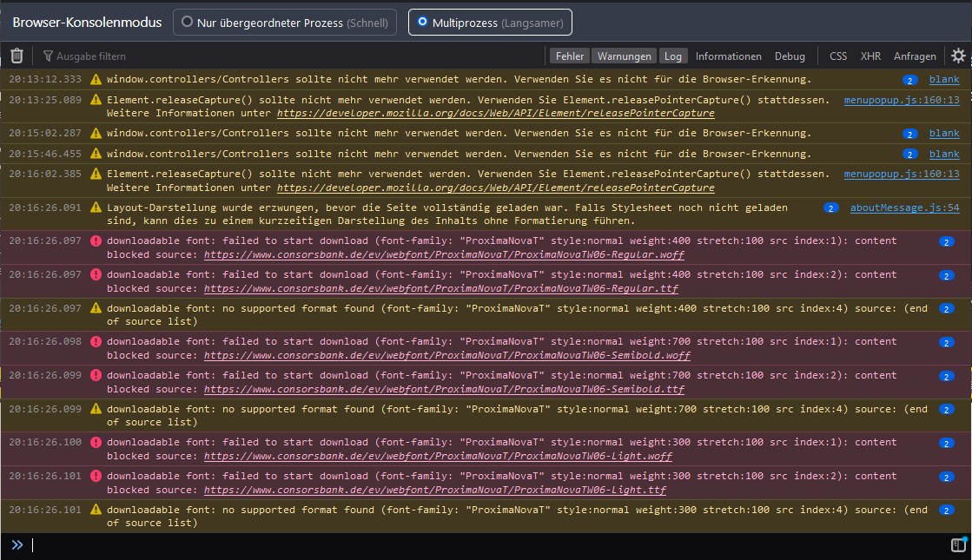Click the warning icon on the Layout-Darstellung message

pyautogui.click(x=96, y=208)
